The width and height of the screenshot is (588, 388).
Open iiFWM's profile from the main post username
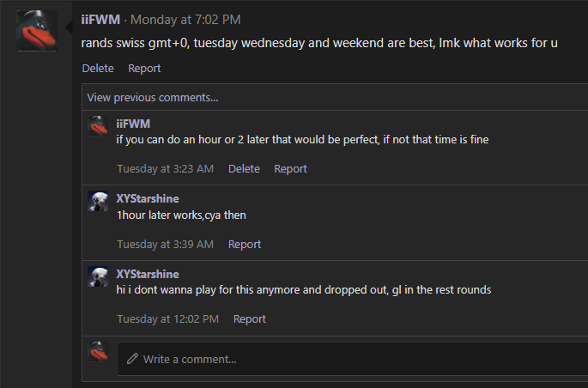point(100,19)
